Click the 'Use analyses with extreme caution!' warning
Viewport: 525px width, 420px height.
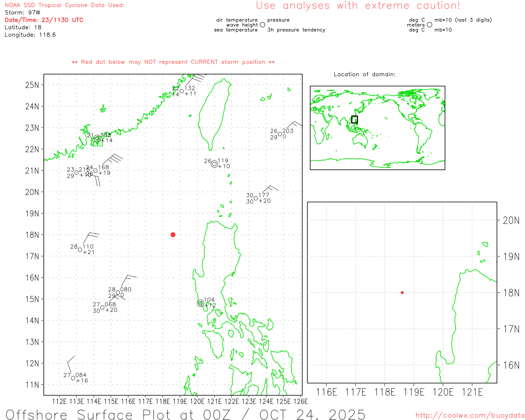pos(358,6)
